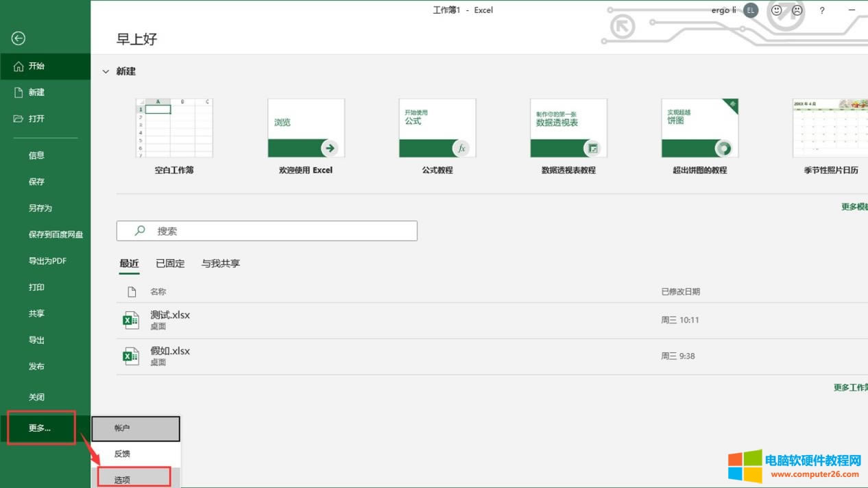
Task: Open the 欢迎使用 Excel template
Action: coord(306,136)
